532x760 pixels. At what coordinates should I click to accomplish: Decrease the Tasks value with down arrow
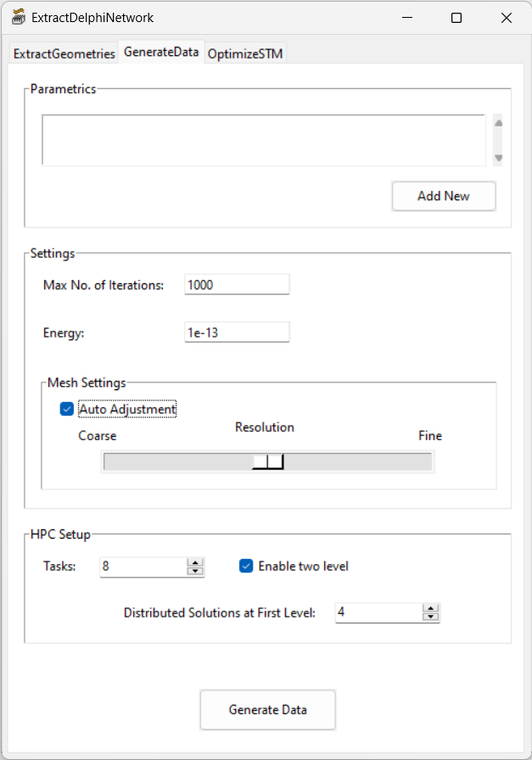(x=196, y=571)
